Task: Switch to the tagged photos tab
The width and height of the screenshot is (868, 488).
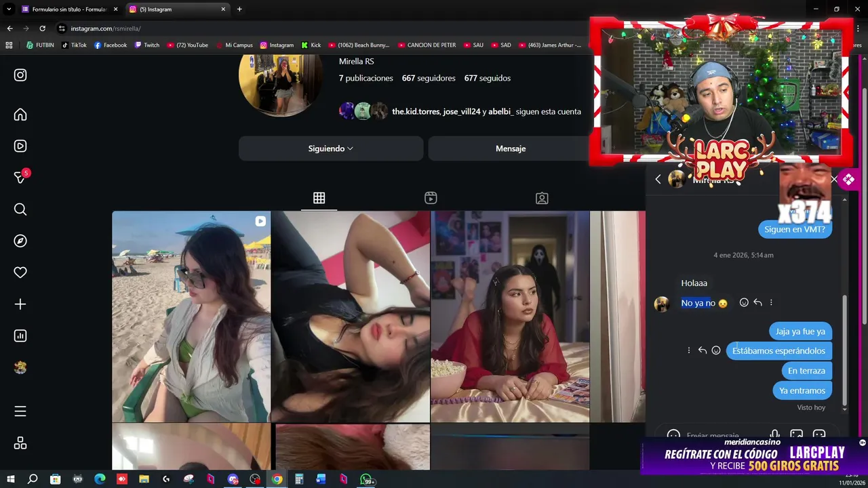Action: tap(542, 198)
